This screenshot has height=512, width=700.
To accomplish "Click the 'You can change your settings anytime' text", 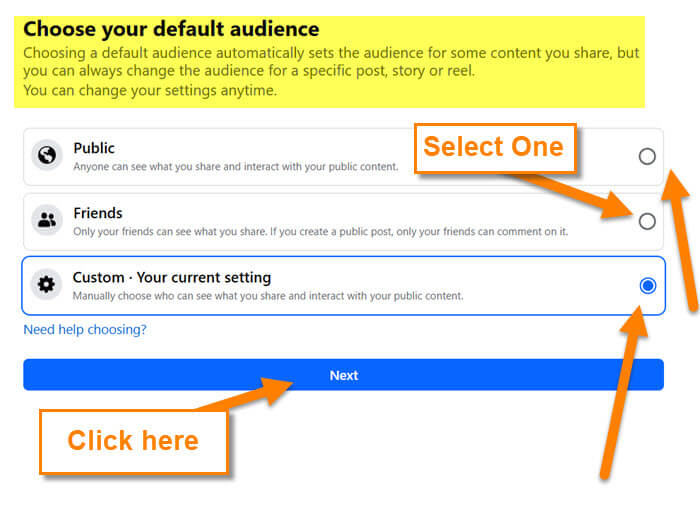I will pos(150,91).
